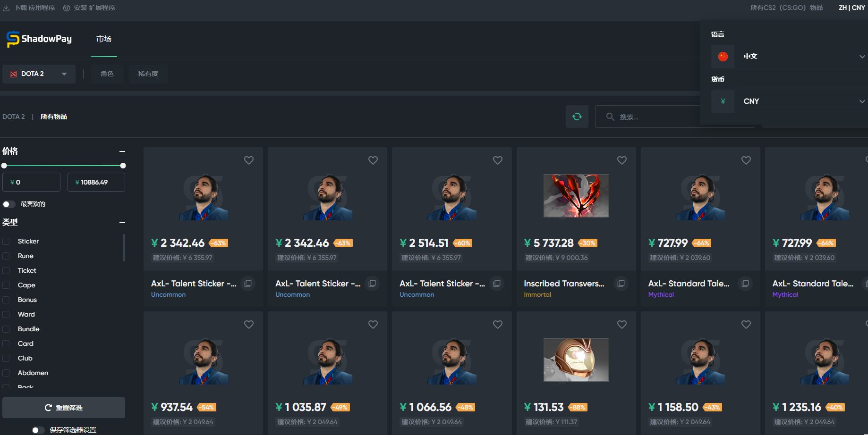
Task: Click the shield icon beside 安装 扩展程序
Action: tap(67, 8)
